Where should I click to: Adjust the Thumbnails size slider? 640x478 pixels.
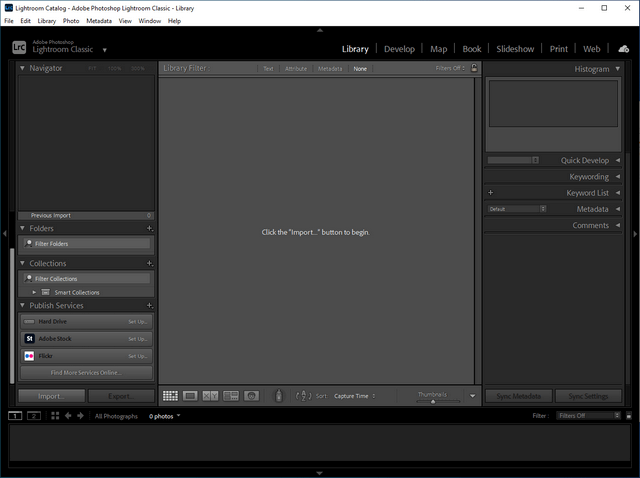[433, 401]
